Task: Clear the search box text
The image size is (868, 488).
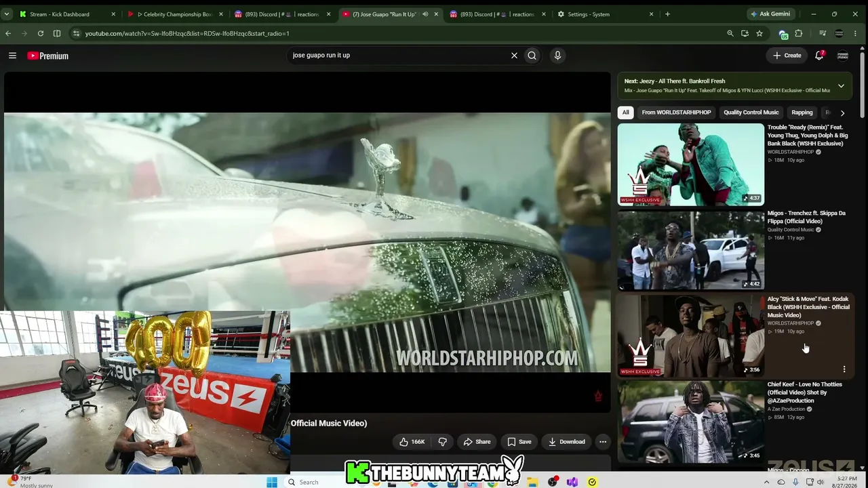Action: click(514, 56)
